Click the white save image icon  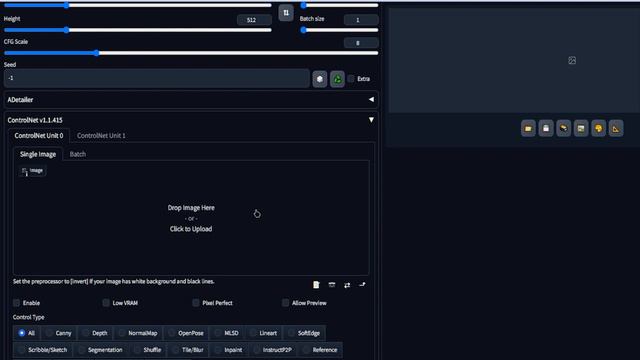546,129
